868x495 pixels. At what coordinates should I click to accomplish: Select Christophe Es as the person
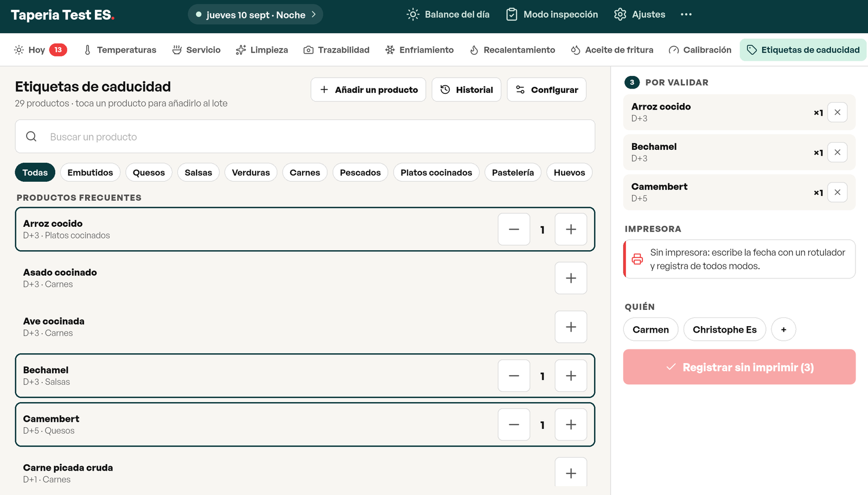[724, 329]
